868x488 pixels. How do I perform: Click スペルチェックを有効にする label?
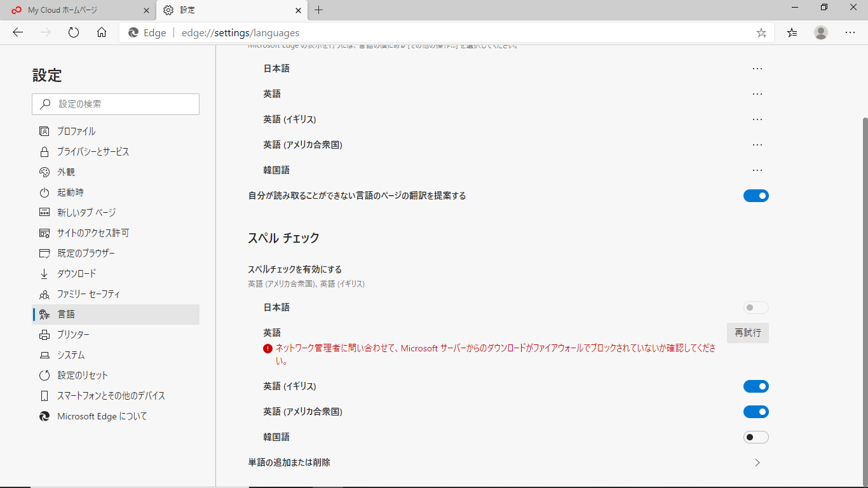[x=295, y=269]
